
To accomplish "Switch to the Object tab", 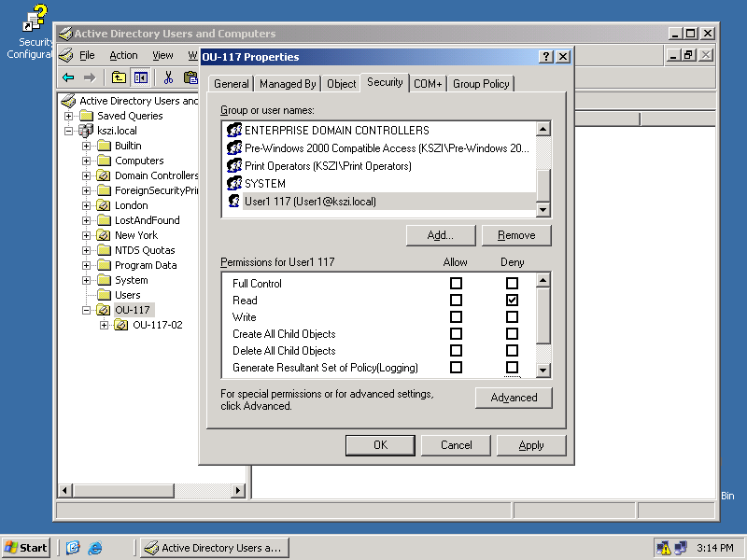I will pos(341,84).
